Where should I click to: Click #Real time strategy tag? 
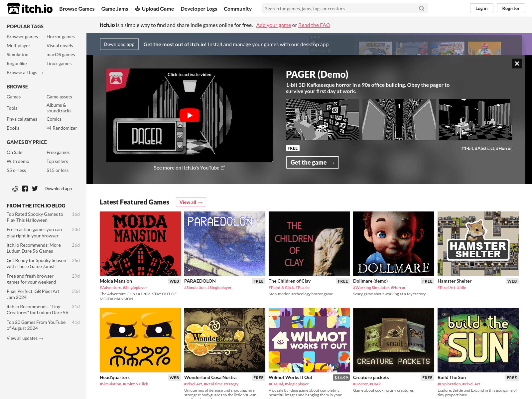point(221,384)
